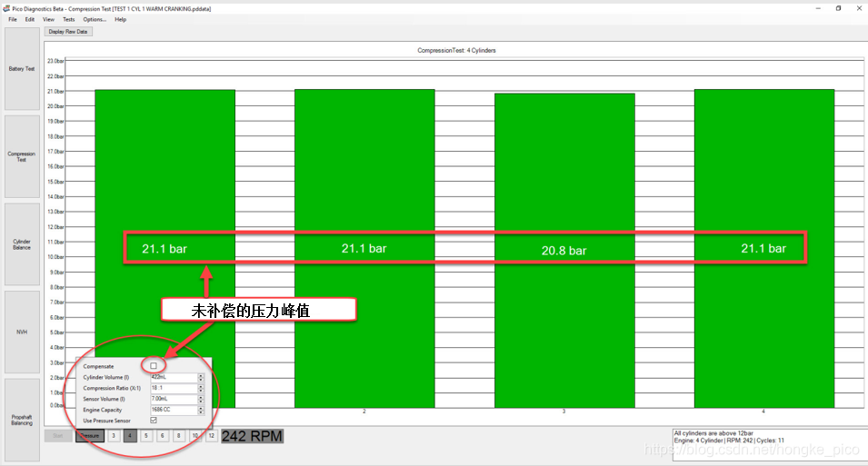Image resolution: width=868 pixels, height=466 pixels.
Task: Click the Start button
Action: tap(58, 435)
